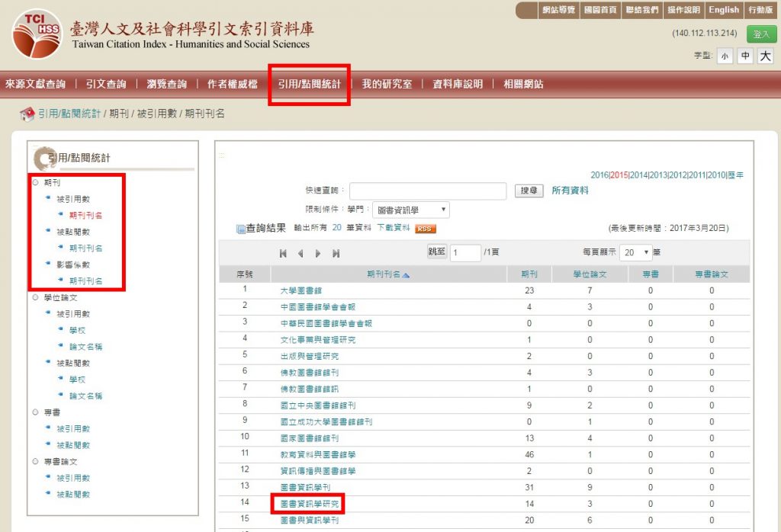Open the 相關網站 menu

coord(523,84)
